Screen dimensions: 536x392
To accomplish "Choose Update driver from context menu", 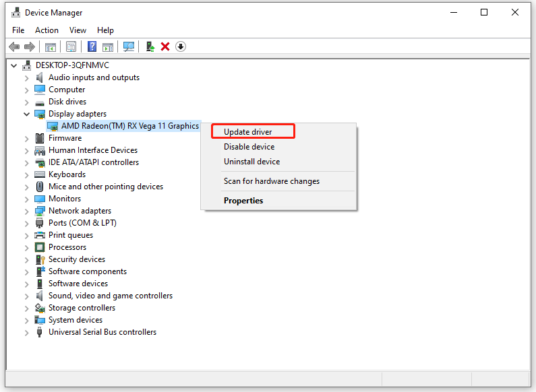I will [248, 131].
